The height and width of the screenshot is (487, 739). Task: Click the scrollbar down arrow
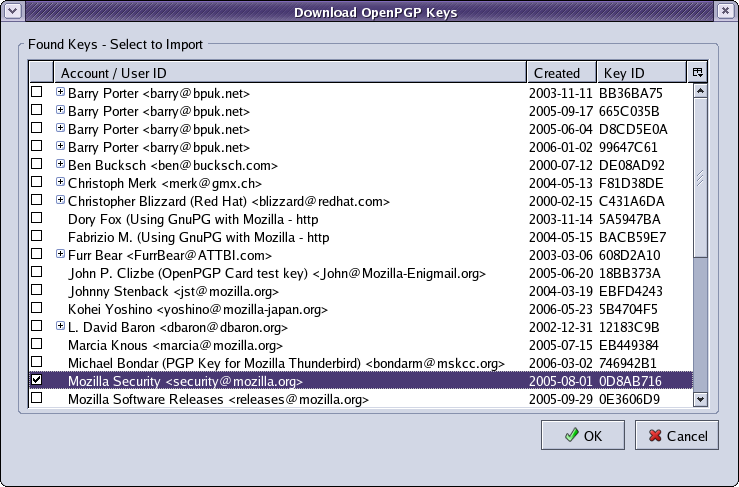pyautogui.click(x=700, y=399)
